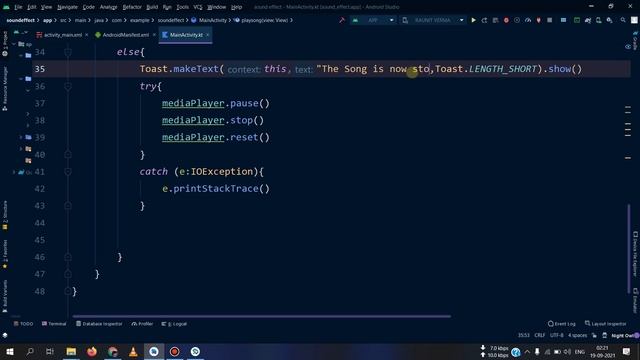Screen dimensions: 640x360
Task: Open the Emulator side panel
Action: [x=635, y=301]
